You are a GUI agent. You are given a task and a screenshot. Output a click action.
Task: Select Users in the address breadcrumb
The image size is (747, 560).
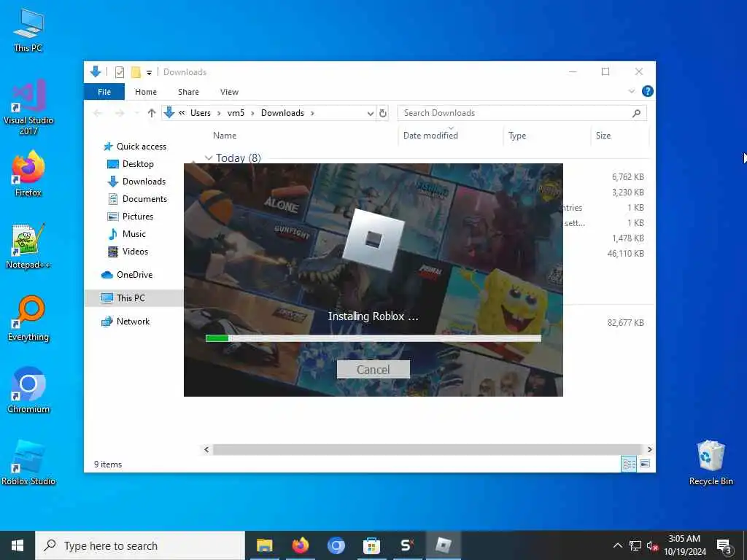(200, 113)
